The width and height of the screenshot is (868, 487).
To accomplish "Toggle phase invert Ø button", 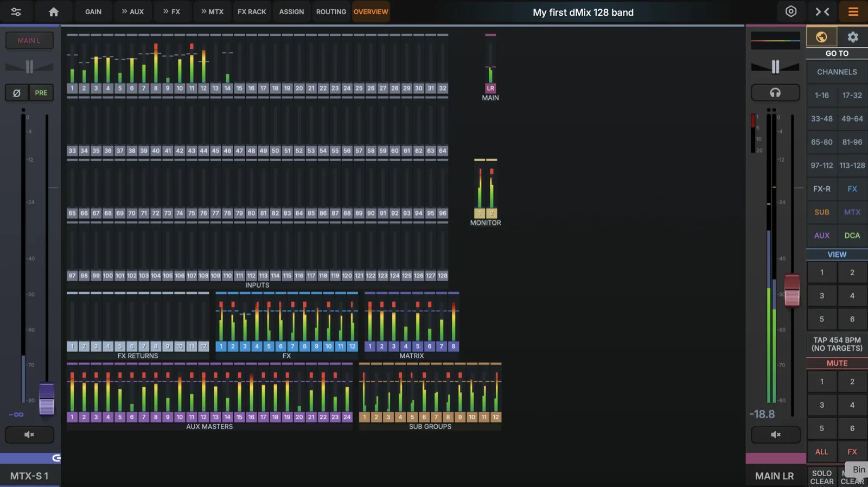I will [x=17, y=93].
